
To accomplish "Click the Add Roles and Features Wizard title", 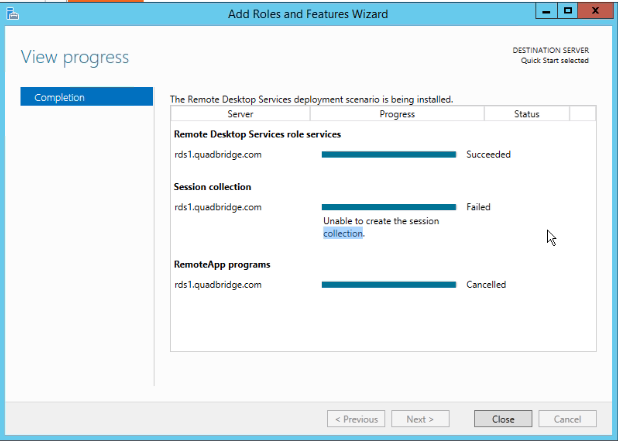I will pyautogui.click(x=308, y=14).
